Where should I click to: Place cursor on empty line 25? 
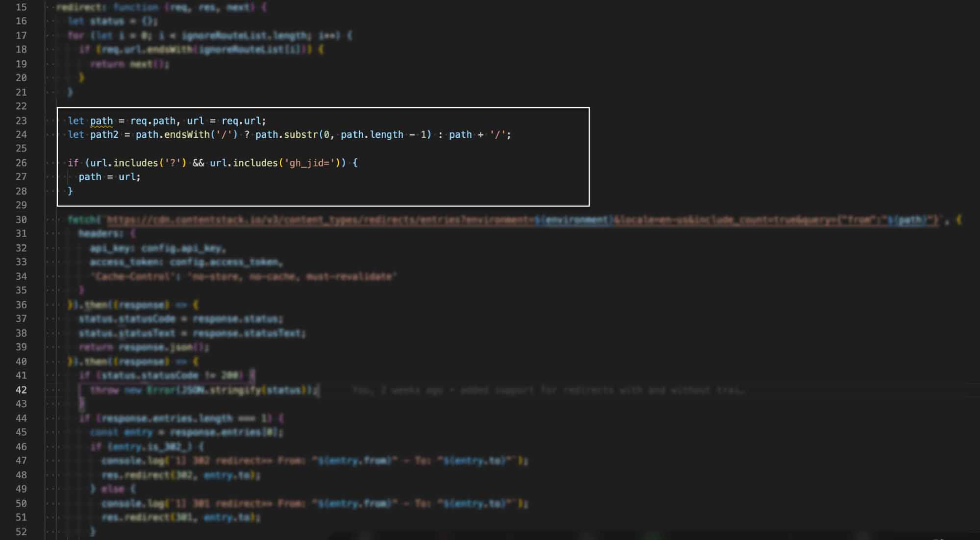266,149
